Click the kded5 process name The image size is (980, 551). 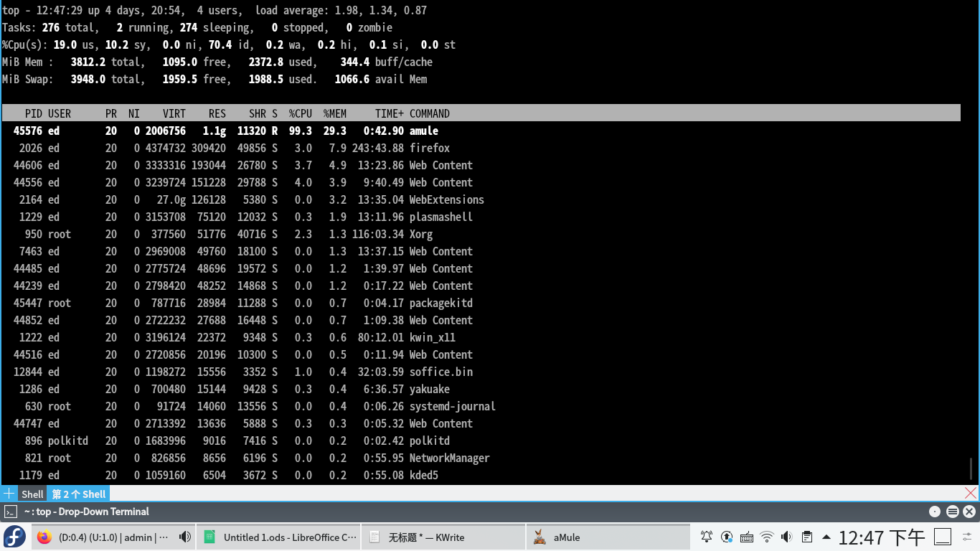pos(424,475)
